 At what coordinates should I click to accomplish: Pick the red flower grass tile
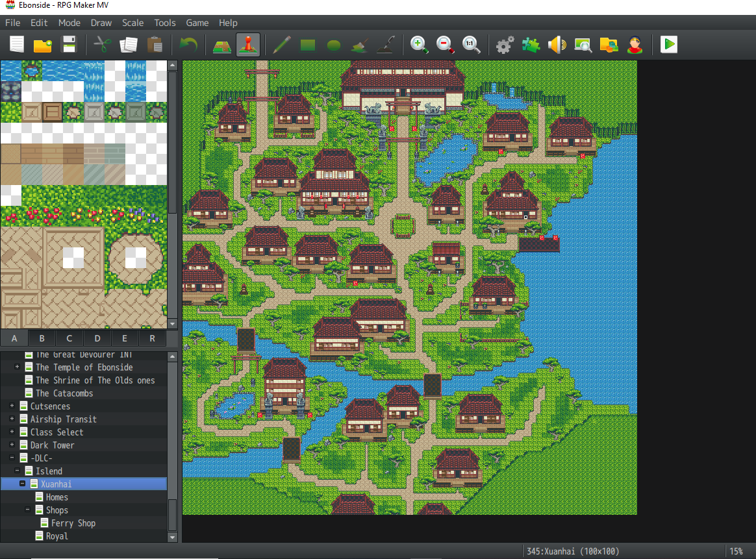click(x=32, y=215)
